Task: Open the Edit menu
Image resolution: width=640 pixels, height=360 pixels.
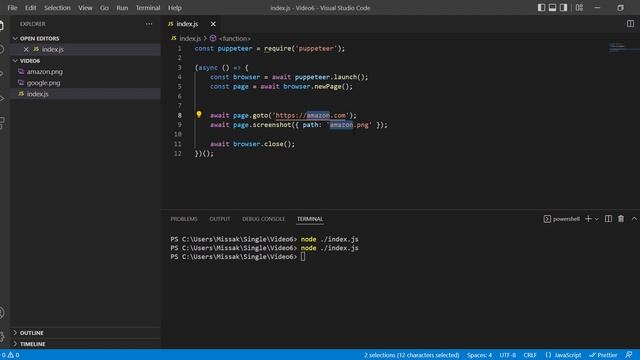Action: (x=31, y=8)
